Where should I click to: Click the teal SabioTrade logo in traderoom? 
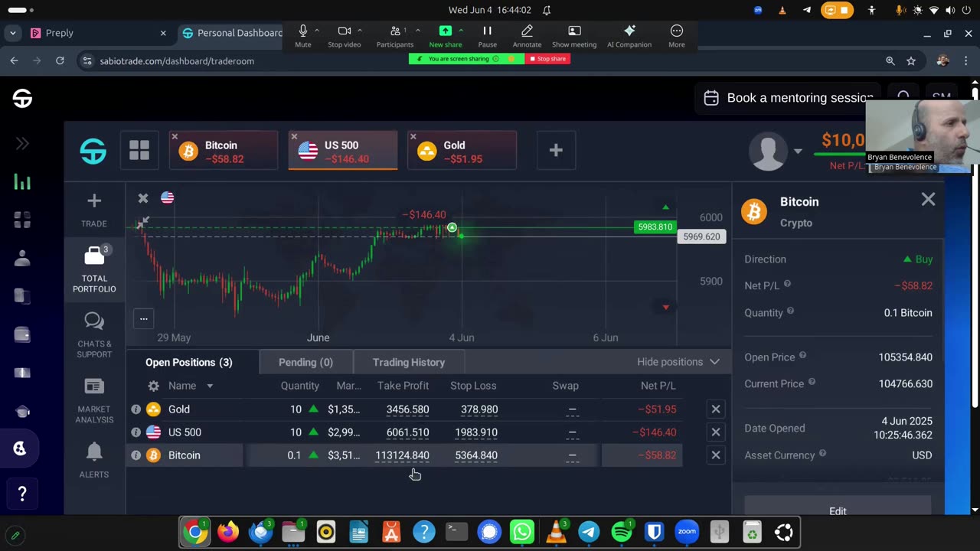pos(93,151)
